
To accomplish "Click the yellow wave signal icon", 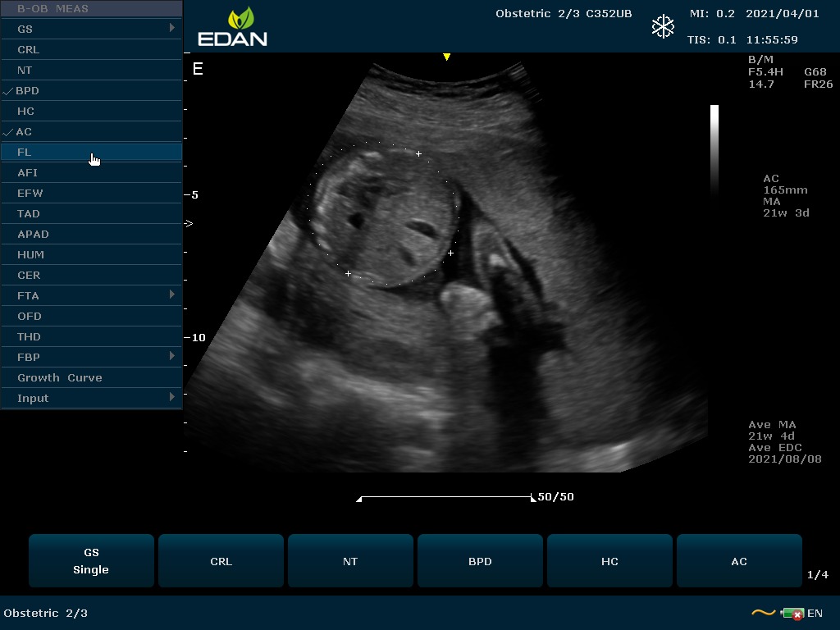I will point(763,613).
